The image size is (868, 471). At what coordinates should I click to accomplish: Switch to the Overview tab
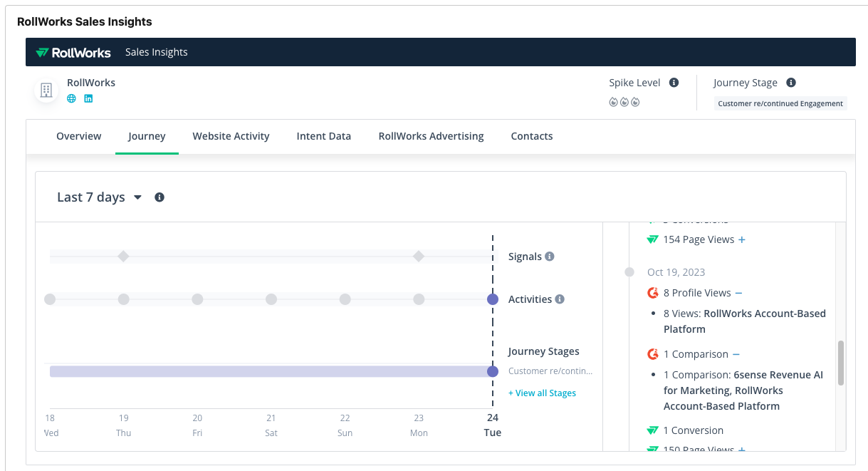click(79, 136)
